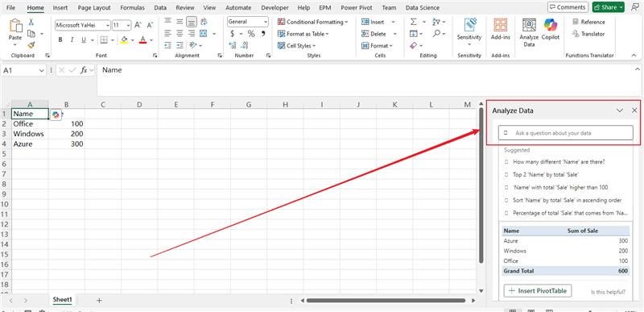Image resolution: width=644 pixels, height=312 pixels.
Task: Apply Percent Style
Action: (251, 34)
